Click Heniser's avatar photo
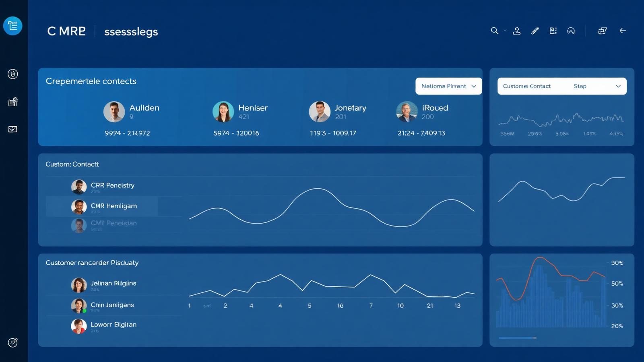 (x=223, y=111)
